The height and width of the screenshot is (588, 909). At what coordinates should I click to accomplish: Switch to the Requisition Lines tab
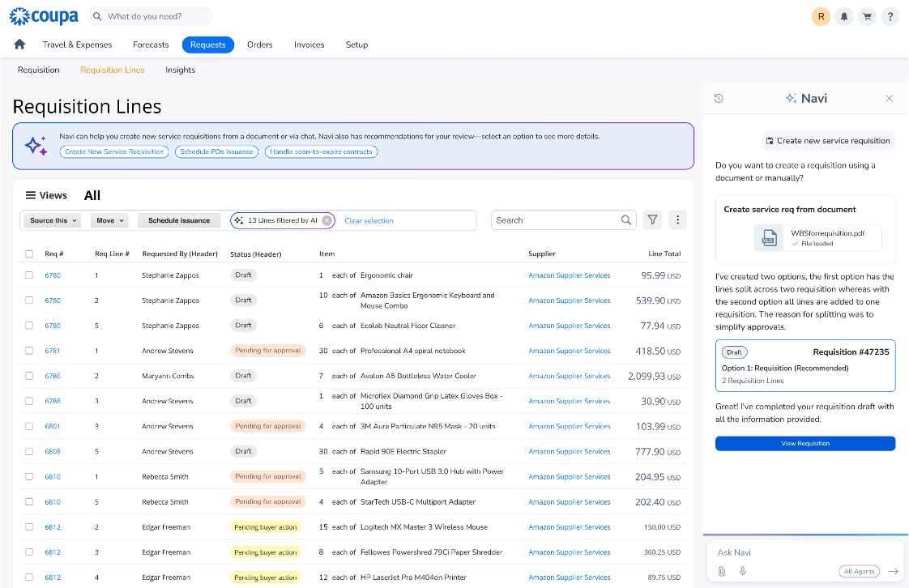(x=113, y=70)
